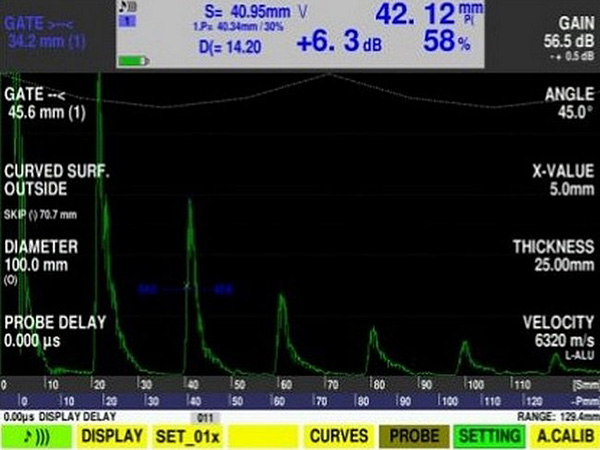
Task: Select the PROBE softkey
Action: point(414,436)
